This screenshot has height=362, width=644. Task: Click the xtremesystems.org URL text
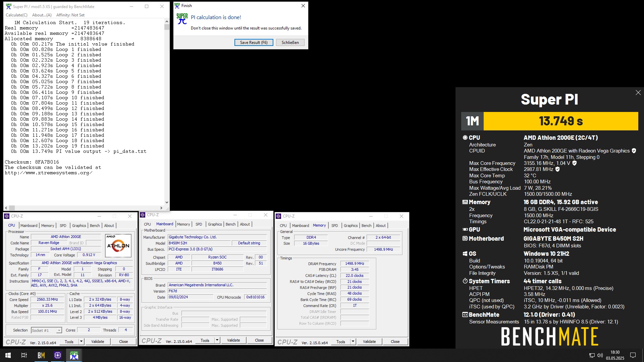pyautogui.click(x=48, y=173)
